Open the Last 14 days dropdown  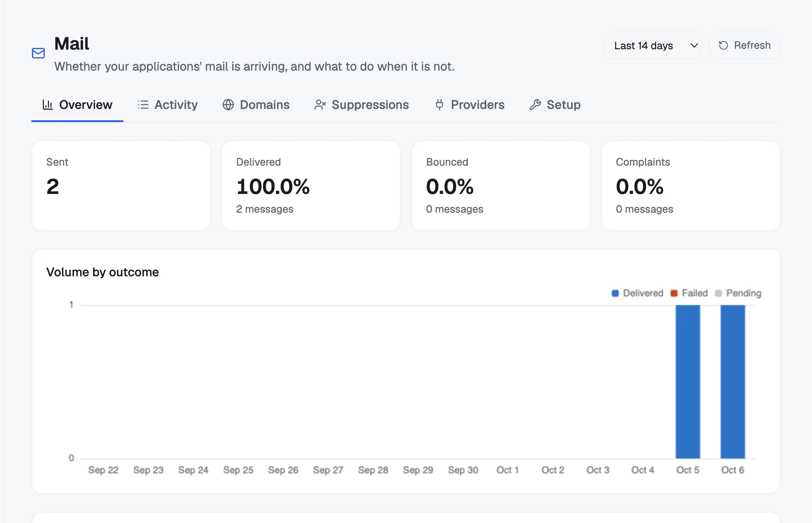(652, 45)
